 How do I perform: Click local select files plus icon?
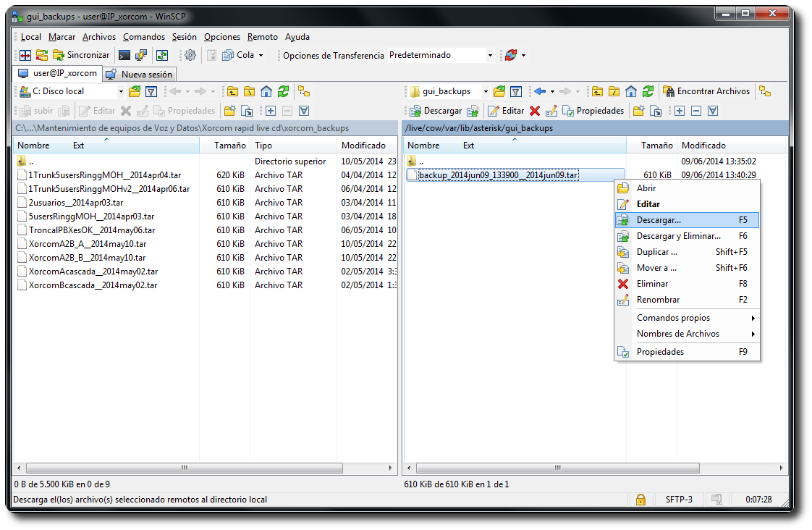(x=271, y=111)
